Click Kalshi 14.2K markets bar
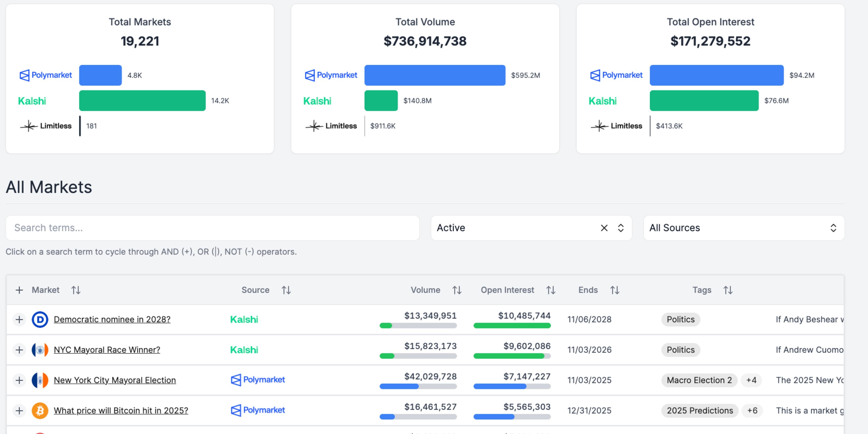Screen dimensions: 868x434 [142, 100]
